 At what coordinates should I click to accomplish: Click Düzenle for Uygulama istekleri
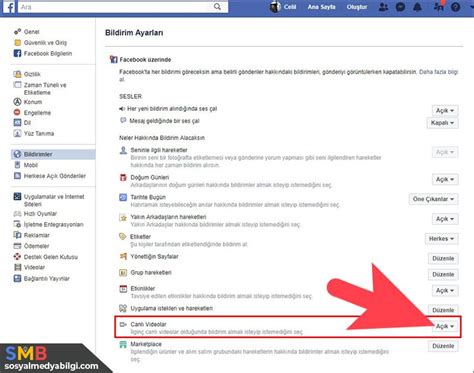click(x=443, y=310)
